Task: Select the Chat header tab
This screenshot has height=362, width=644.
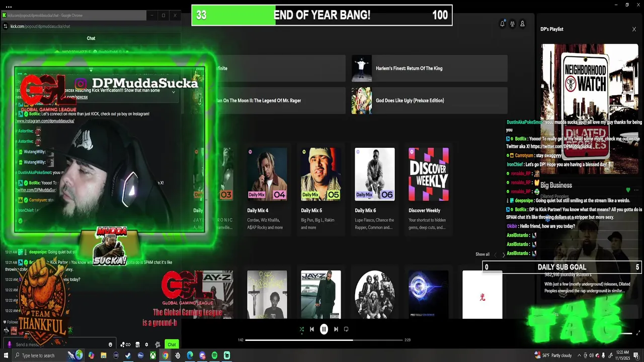Action: coord(91,38)
